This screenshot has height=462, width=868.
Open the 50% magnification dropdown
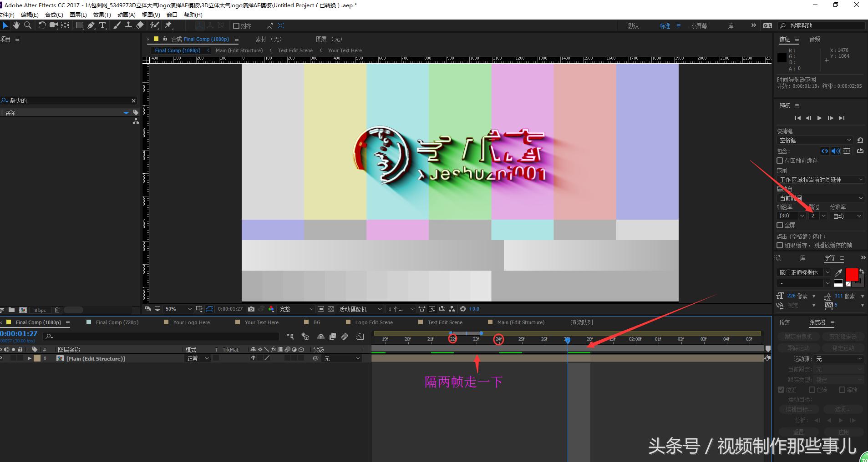178,309
